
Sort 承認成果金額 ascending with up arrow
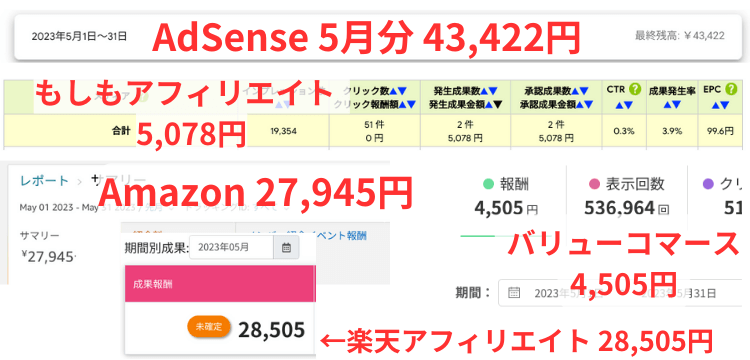point(580,104)
